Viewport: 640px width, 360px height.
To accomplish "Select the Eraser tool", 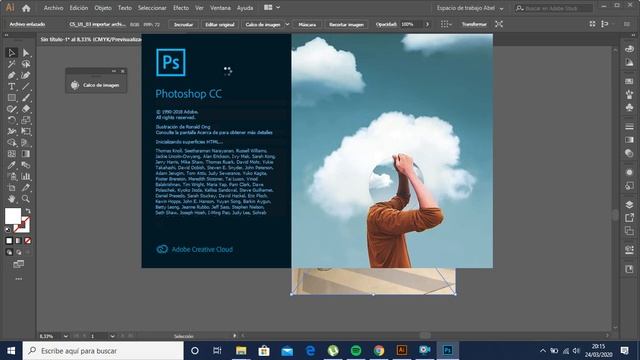I will 26,109.
